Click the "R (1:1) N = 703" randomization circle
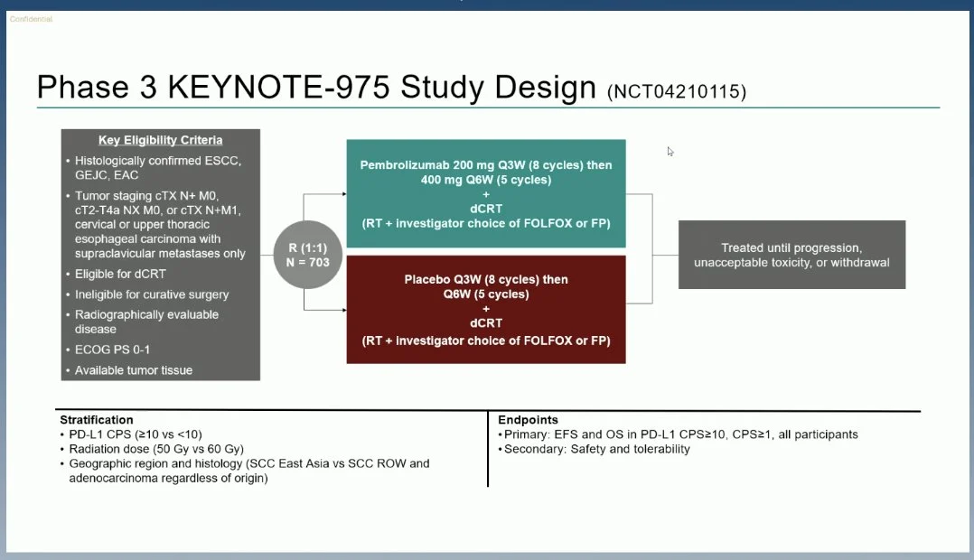This screenshot has height=560, width=974. point(307,255)
